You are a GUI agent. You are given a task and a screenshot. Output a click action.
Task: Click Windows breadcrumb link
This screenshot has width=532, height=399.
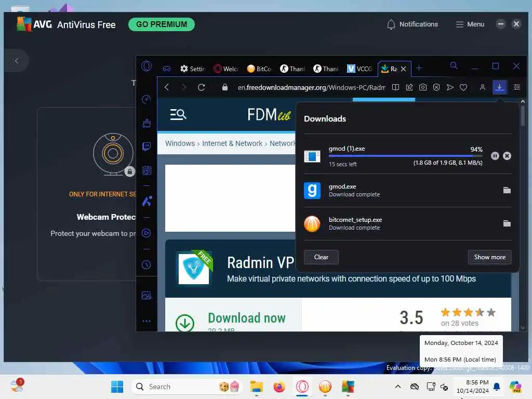click(x=180, y=143)
